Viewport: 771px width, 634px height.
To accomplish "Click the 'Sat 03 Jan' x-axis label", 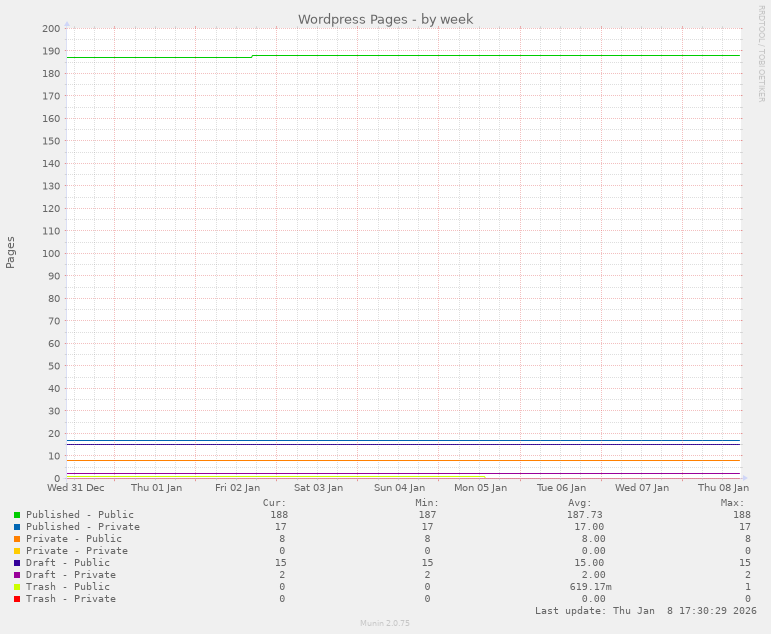I will click(x=319, y=487).
